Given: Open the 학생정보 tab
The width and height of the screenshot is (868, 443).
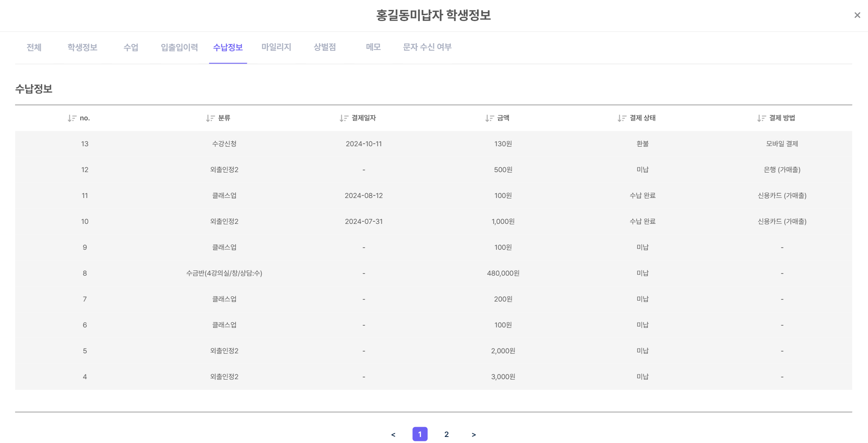Looking at the screenshot, I should [82, 47].
